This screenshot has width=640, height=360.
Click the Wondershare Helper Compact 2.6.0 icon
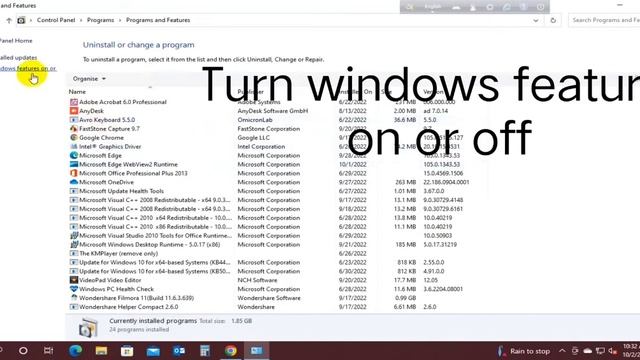click(73, 307)
